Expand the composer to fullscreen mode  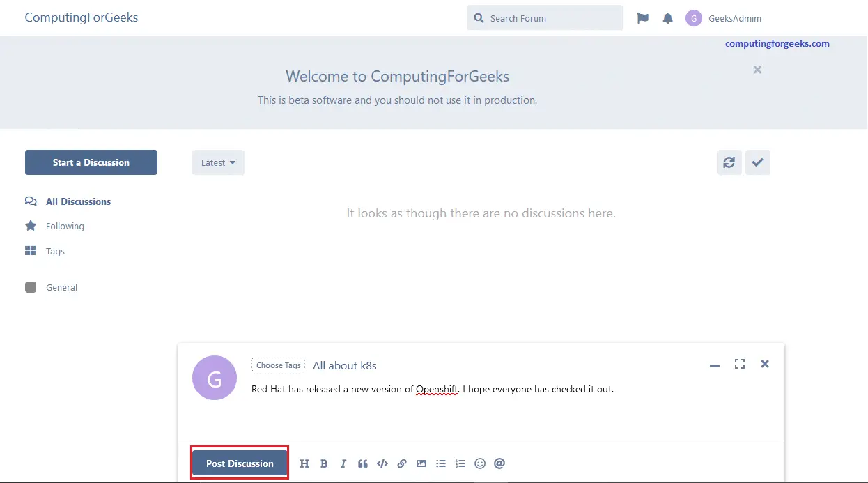tap(740, 364)
